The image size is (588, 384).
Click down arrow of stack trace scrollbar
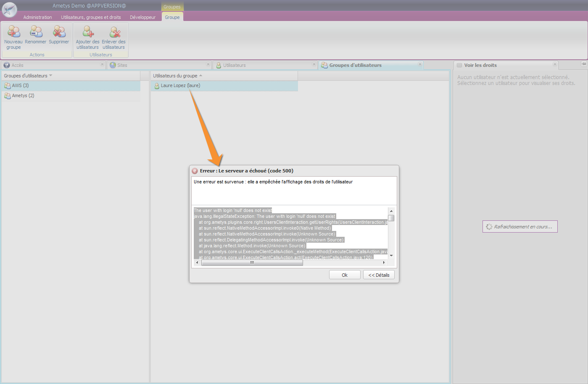tap(391, 255)
